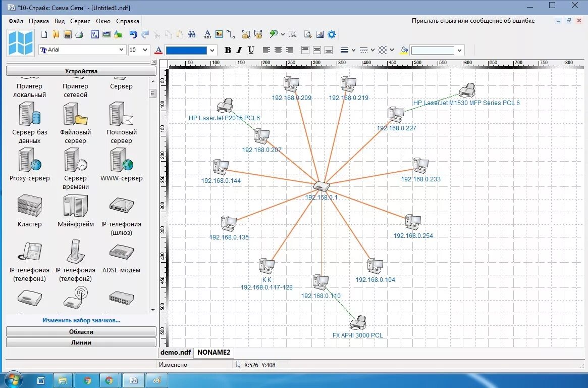Expand the blue font color dropdown arrow

point(212,51)
